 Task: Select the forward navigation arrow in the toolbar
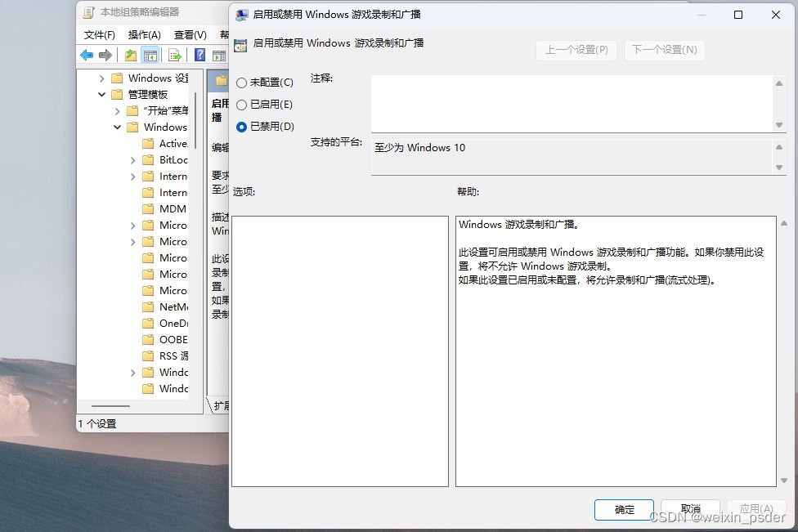tap(105, 55)
